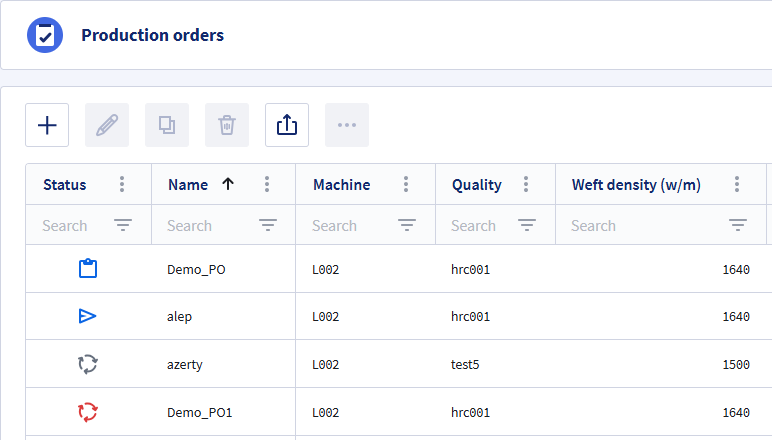Click the test5 quality cell
The image size is (772, 440).
pos(465,365)
